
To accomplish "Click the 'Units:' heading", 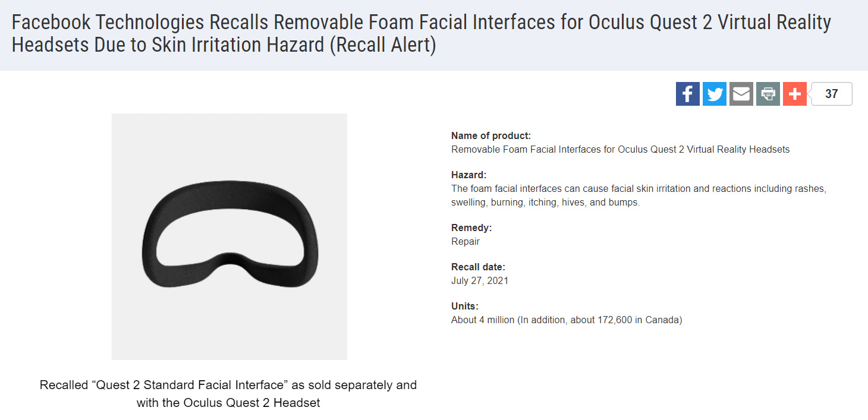I will point(465,306).
